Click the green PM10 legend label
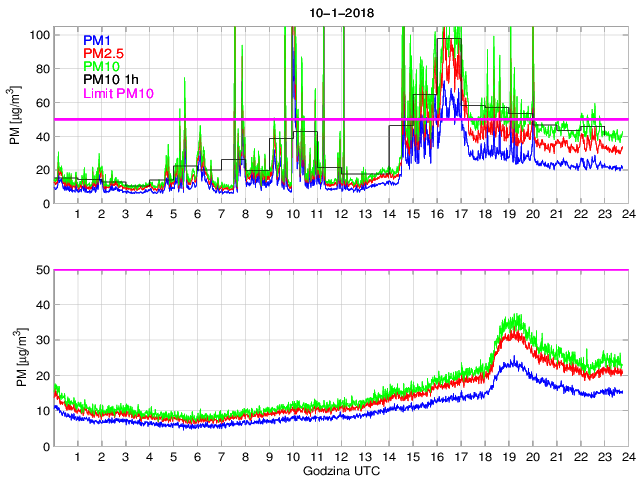 100,66
